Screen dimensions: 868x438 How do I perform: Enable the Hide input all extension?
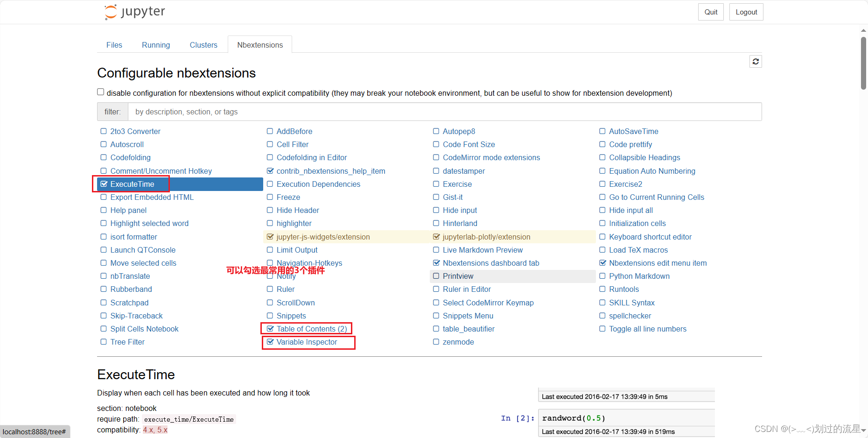pos(602,210)
